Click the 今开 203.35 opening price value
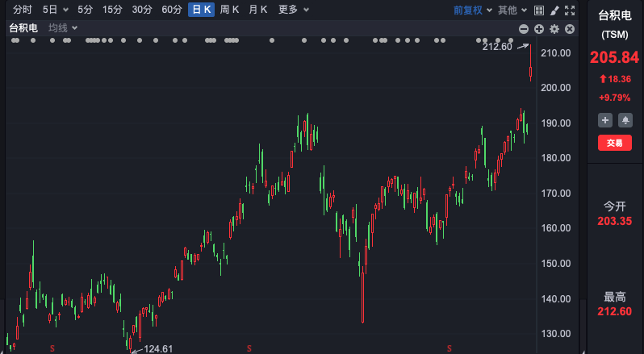The width and height of the screenshot is (644, 354). click(614, 221)
